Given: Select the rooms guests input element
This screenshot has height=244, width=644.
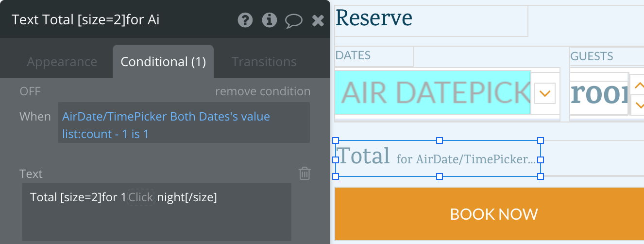Looking at the screenshot, I should 599,94.
